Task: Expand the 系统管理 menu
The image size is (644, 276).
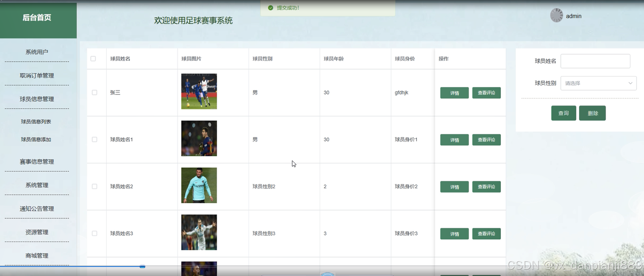Action: click(x=37, y=185)
